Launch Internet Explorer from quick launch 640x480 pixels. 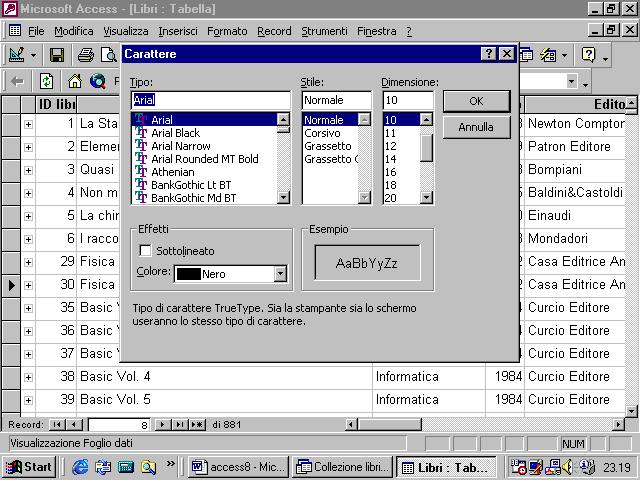(x=80, y=467)
